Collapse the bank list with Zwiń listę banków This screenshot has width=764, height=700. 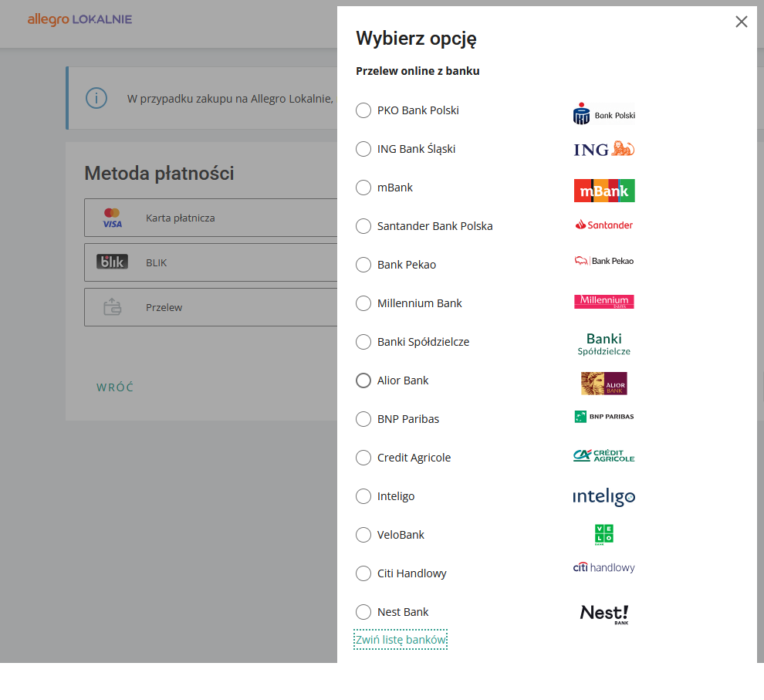tap(401, 640)
